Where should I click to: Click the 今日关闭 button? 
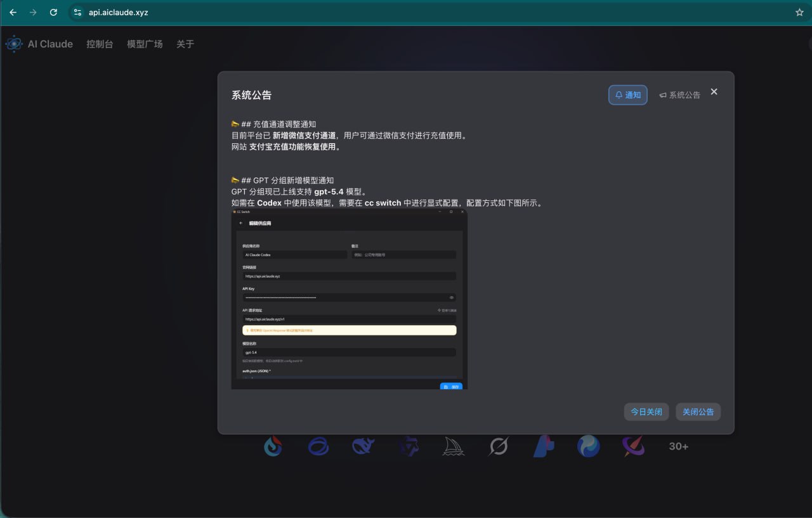tap(646, 411)
